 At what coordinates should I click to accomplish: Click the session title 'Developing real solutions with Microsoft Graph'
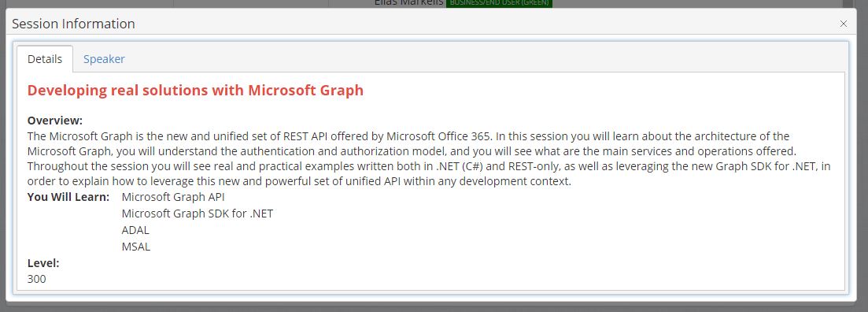point(195,90)
